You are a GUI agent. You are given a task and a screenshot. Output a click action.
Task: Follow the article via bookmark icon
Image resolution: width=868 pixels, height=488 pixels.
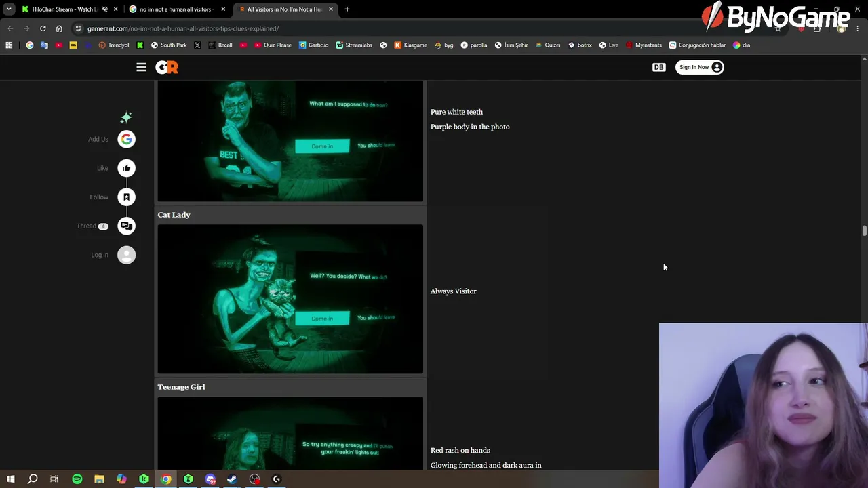126,197
